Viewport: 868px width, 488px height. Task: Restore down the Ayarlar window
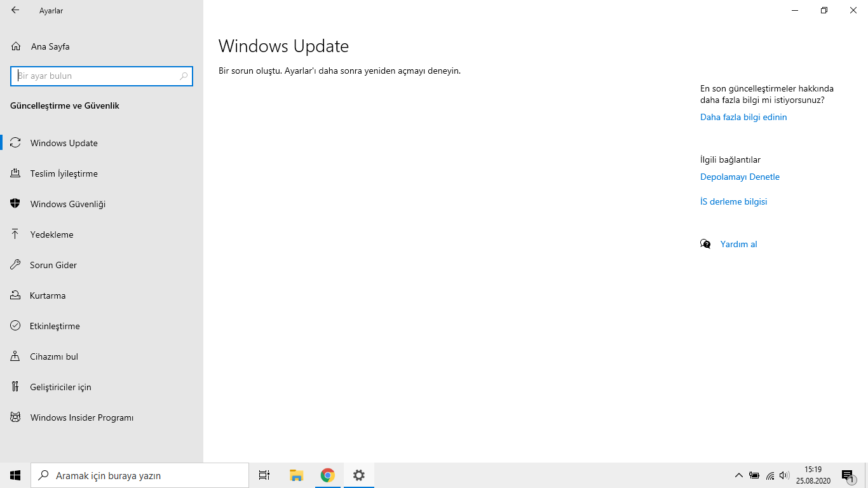824,10
